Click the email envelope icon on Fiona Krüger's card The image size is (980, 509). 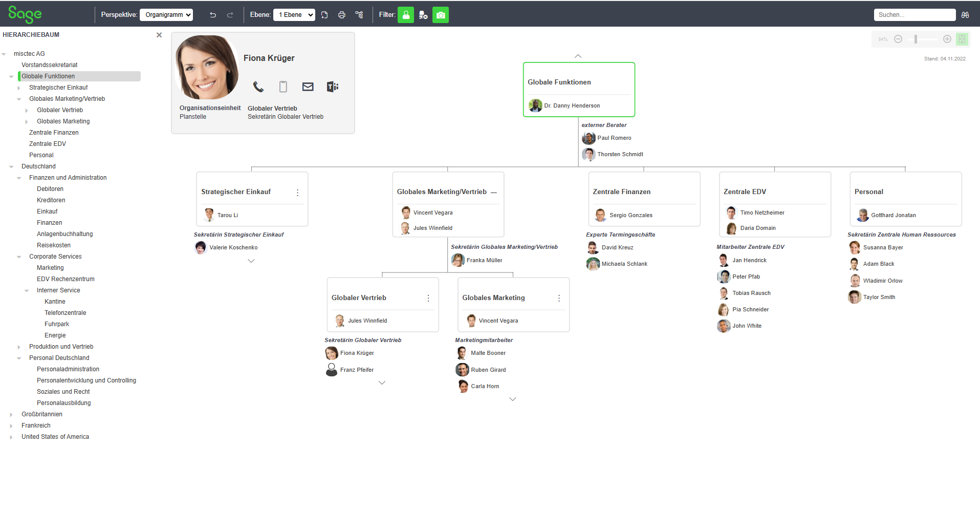[x=308, y=87]
